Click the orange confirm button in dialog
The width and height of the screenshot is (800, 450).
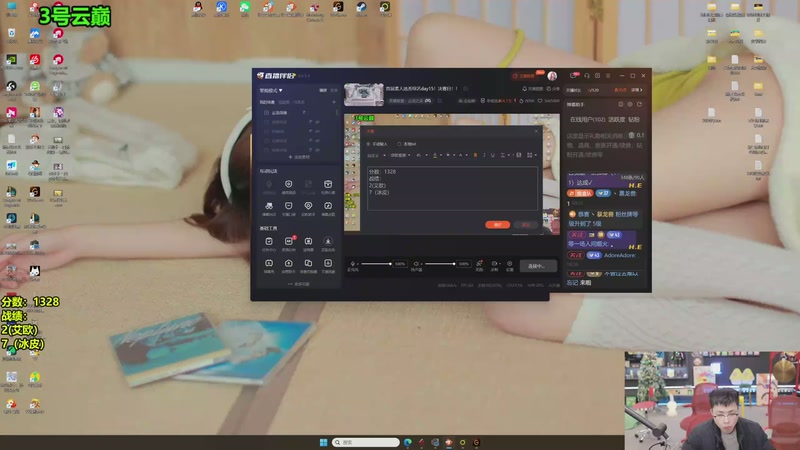coord(497,224)
